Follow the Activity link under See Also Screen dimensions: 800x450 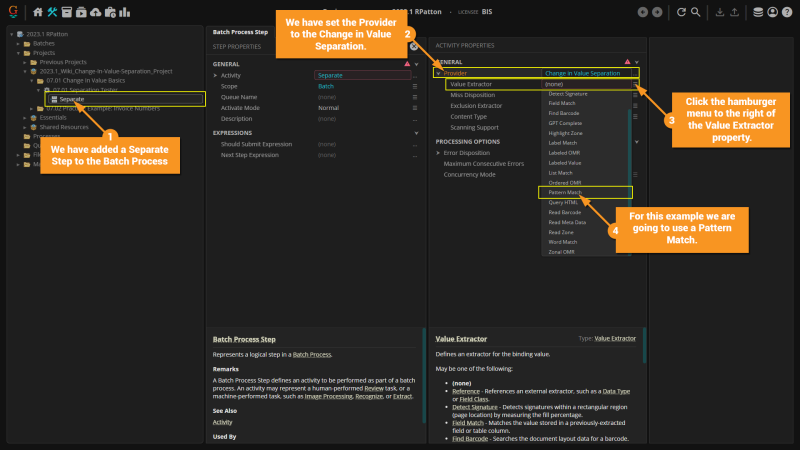tap(223, 422)
